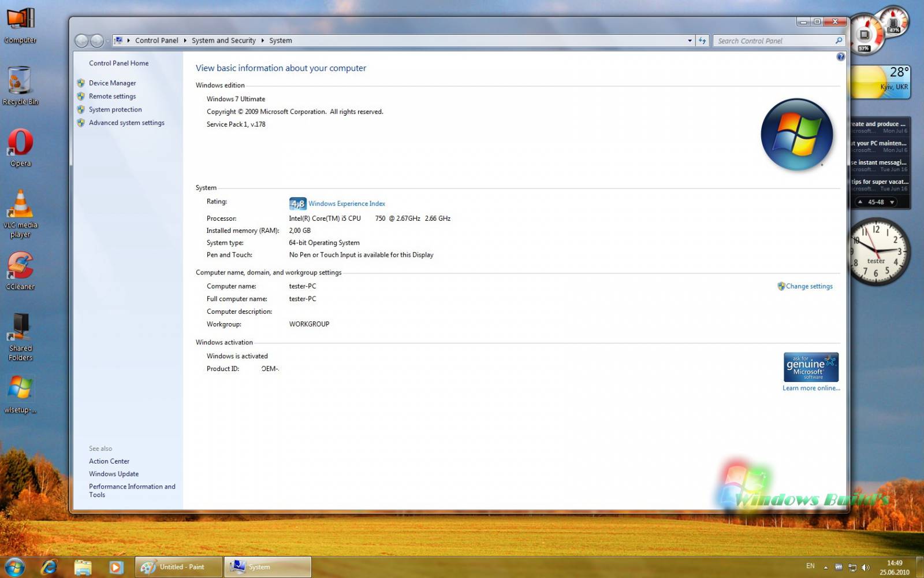Click the genuine Microsoft software badge
The image size is (924, 578).
pos(811,367)
